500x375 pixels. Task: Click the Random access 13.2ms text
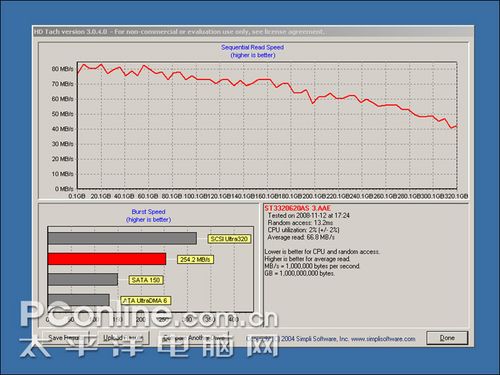[300, 223]
